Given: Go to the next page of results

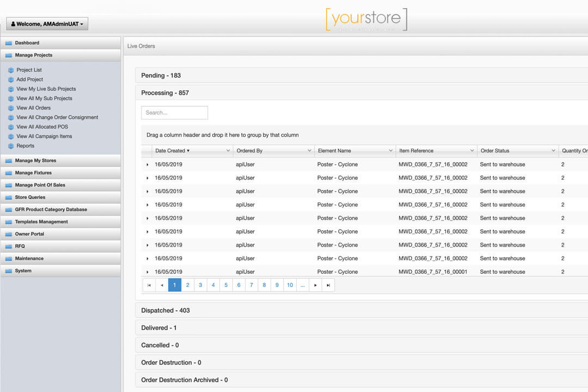Looking at the screenshot, I should (315, 285).
